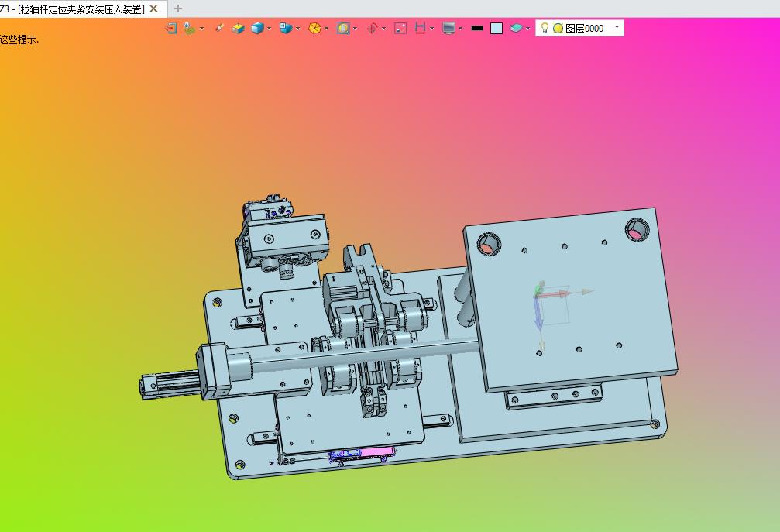This screenshot has width=780, height=532.
Task: Click the blue cube view-orientation icon
Action: [x=285, y=29]
